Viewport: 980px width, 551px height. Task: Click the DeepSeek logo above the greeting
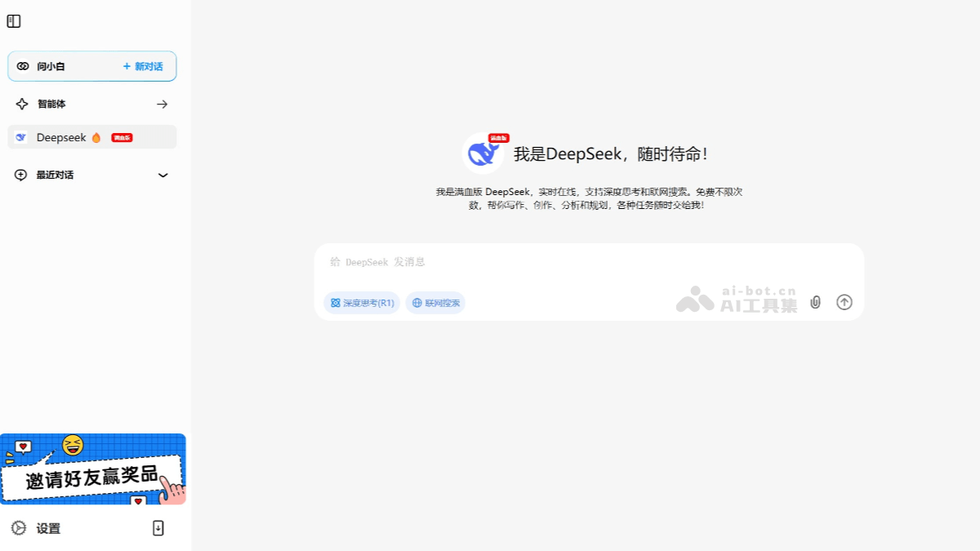[483, 153]
